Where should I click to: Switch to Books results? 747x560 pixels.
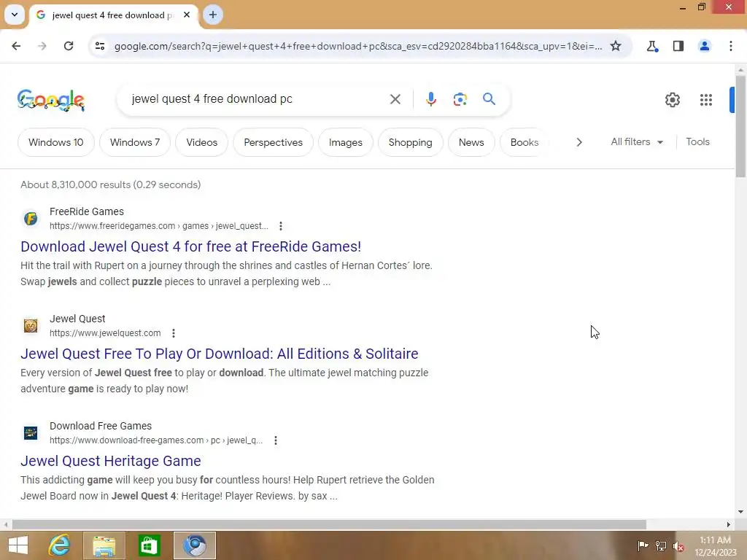524,142
